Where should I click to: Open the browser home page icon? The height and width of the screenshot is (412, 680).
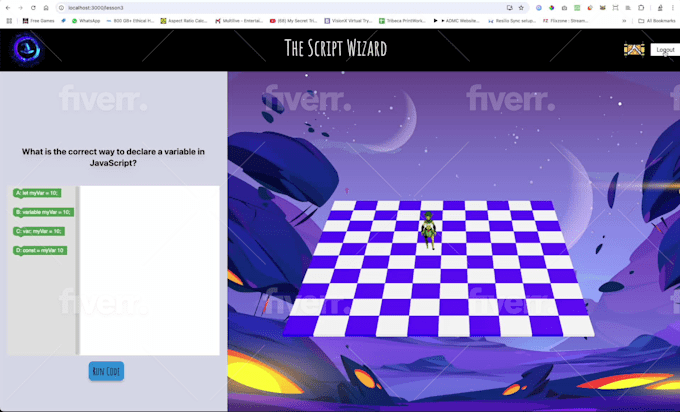tap(46, 8)
